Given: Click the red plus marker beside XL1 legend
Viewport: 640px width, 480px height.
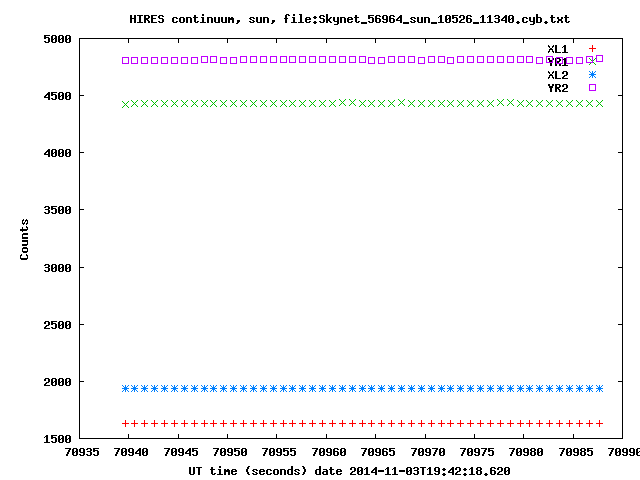Looking at the screenshot, I should [x=592, y=48].
